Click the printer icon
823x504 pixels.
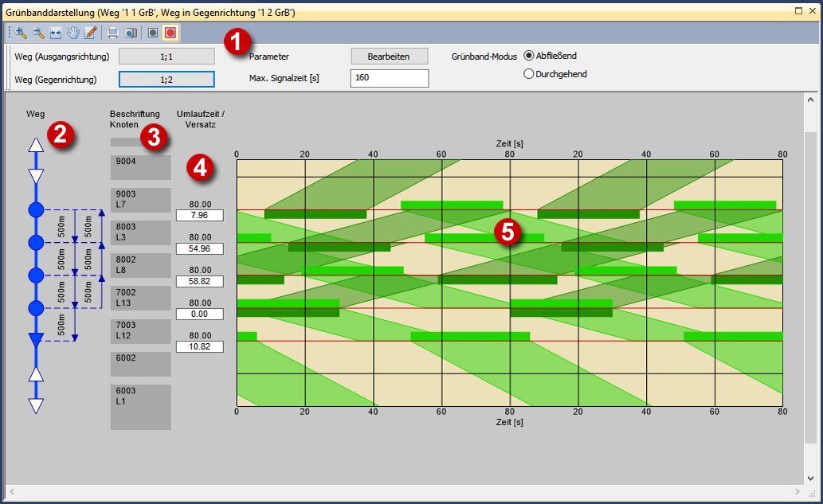coord(113,33)
